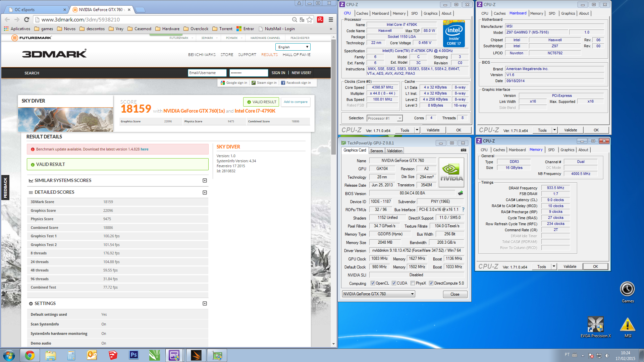Click the password input field
Viewport: 644px width, 362px height.
[249, 73]
